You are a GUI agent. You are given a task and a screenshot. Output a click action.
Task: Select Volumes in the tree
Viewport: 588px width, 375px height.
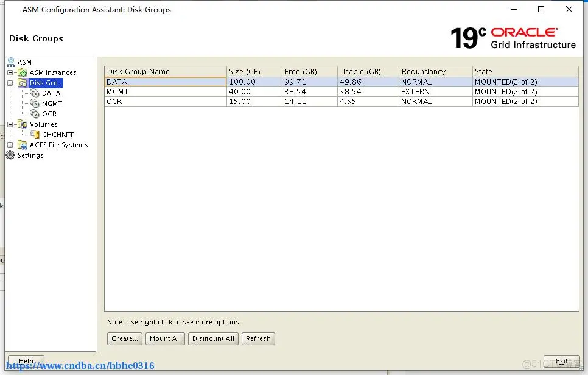[x=43, y=124]
